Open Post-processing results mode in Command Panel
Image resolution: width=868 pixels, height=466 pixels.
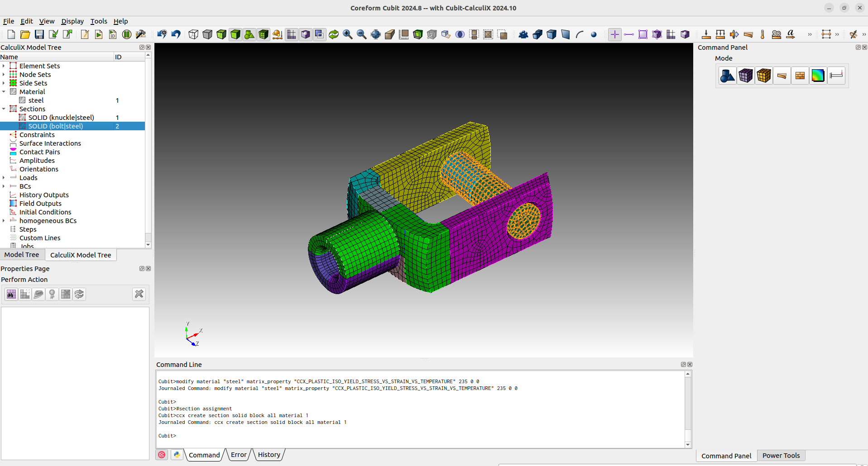[818, 75]
